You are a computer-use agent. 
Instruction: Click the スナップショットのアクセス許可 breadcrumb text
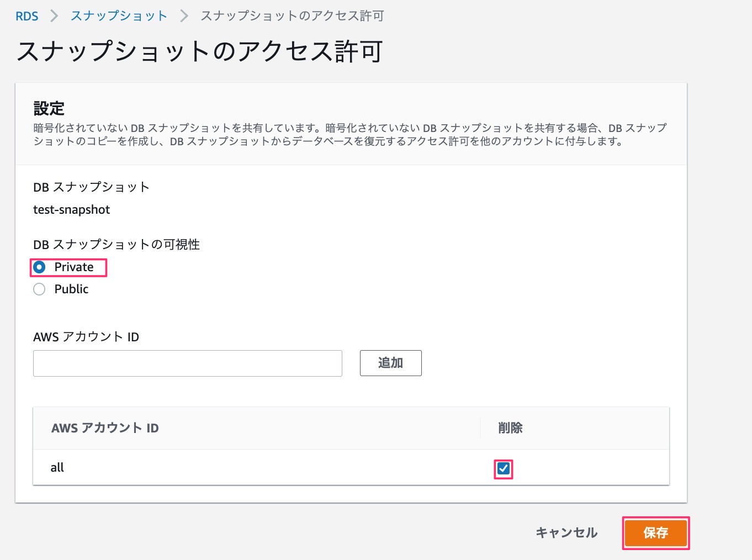point(292,16)
